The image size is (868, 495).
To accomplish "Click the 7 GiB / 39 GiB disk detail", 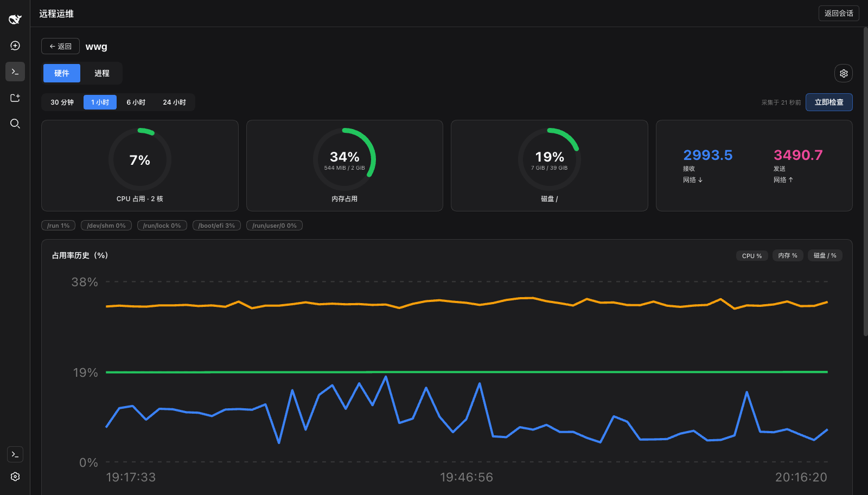I will pyautogui.click(x=550, y=168).
